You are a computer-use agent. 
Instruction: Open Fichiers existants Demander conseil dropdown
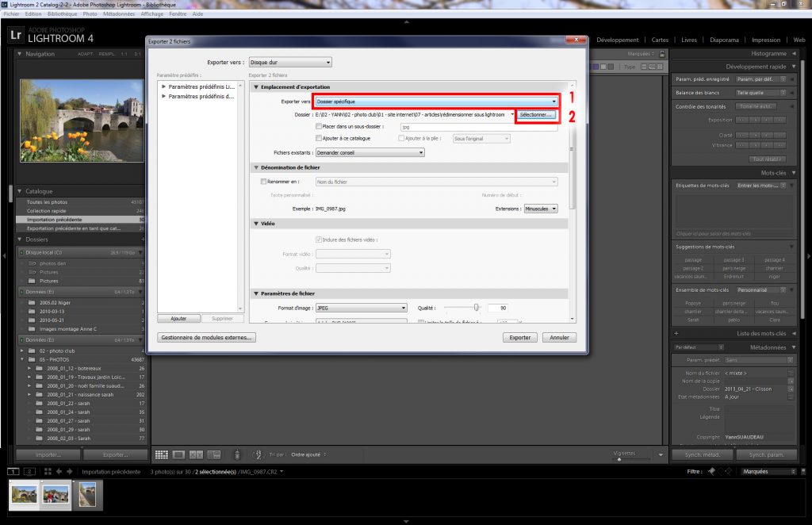(370, 153)
